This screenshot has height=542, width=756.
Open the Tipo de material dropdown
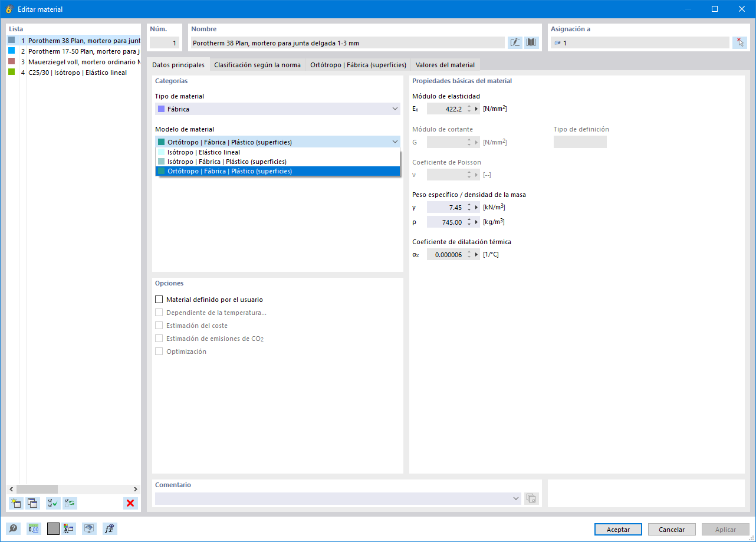tap(277, 109)
